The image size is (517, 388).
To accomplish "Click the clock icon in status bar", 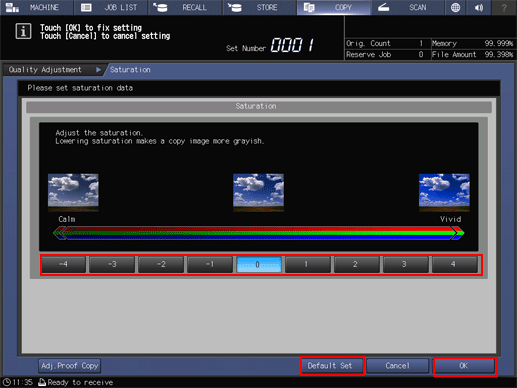I will coord(7,382).
